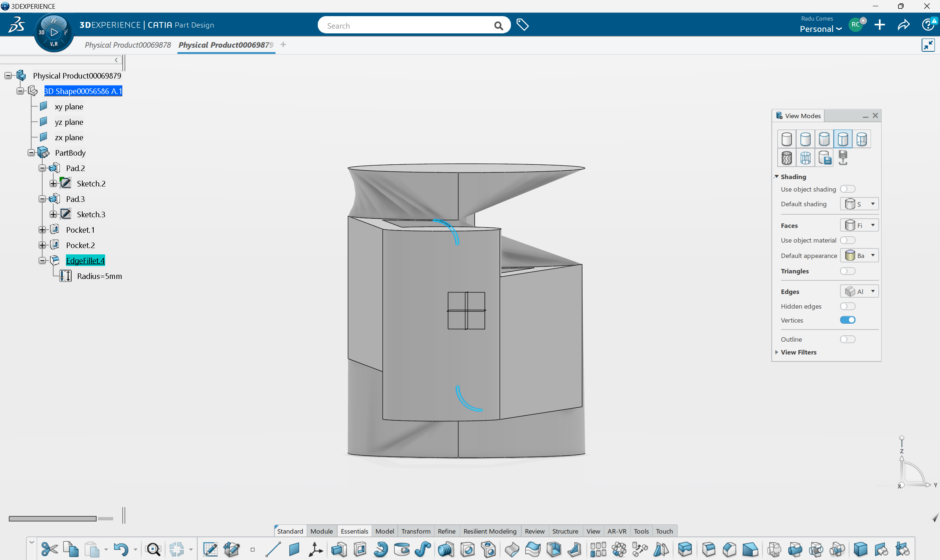This screenshot has height=560, width=940.
Task: Select the Cut scissors tool
Action: click(x=49, y=549)
